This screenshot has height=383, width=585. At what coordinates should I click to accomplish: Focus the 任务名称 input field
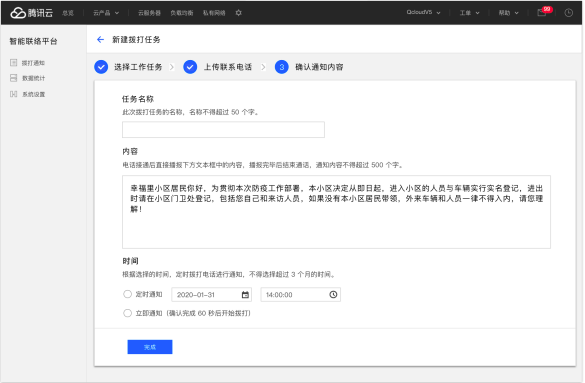coord(223,129)
